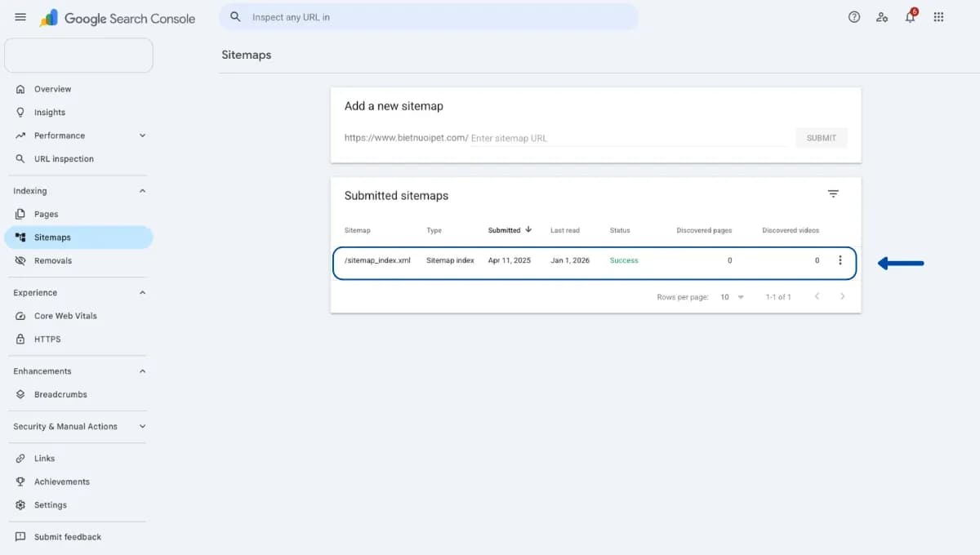Click the search magnifier icon
This screenshot has height=555, width=980.
coord(236,16)
